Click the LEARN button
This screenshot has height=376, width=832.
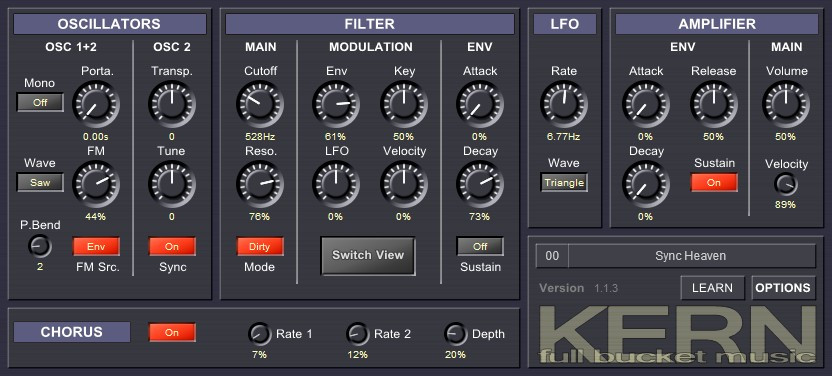(713, 288)
